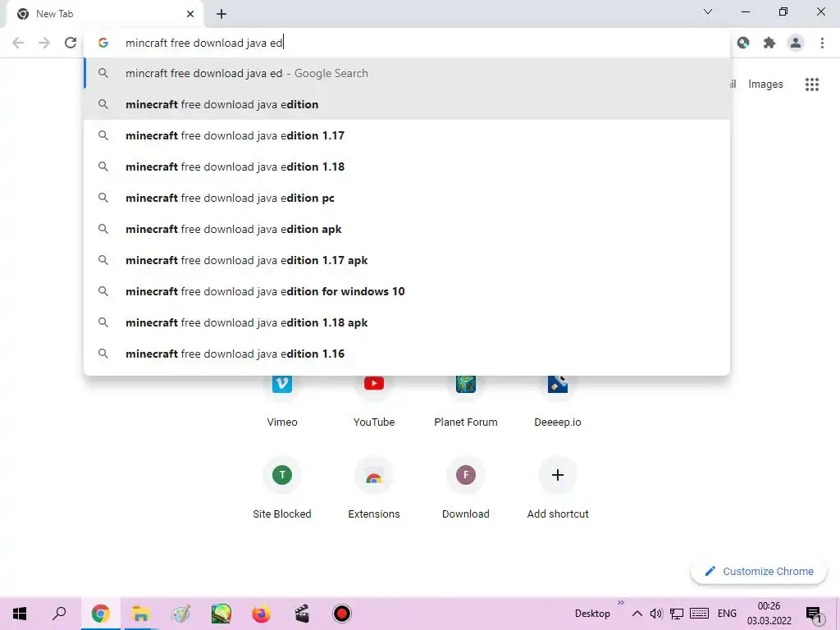This screenshot has width=840, height=630.
Task: Open the Extensions puzzle-piece icon
Action: tap(769, 43)
